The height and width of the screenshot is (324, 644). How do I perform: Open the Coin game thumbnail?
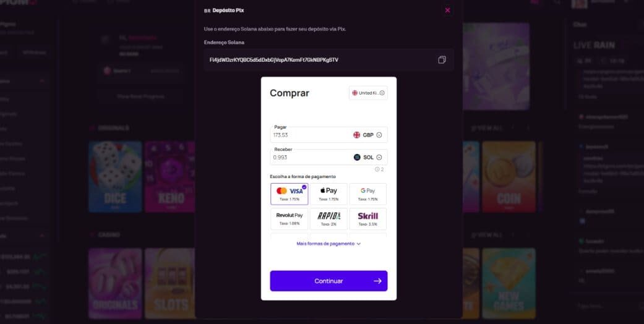coord(509,176)
